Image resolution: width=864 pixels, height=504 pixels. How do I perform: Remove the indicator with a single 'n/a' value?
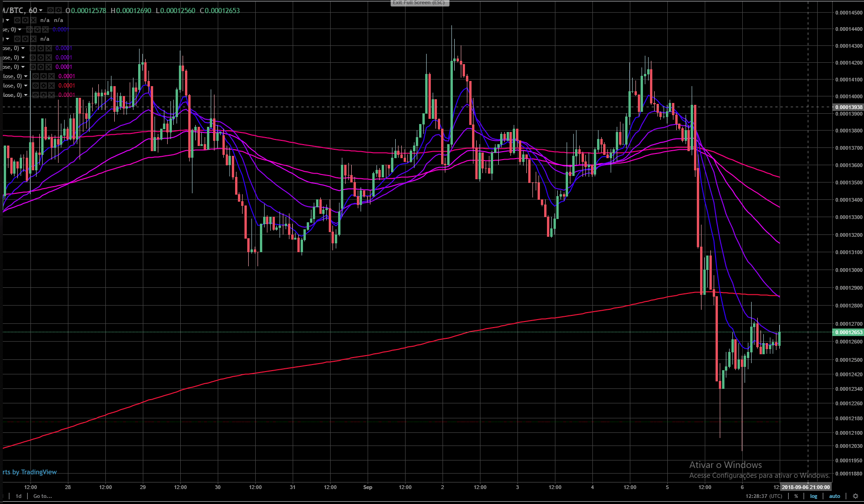click(x=33, y=39)
